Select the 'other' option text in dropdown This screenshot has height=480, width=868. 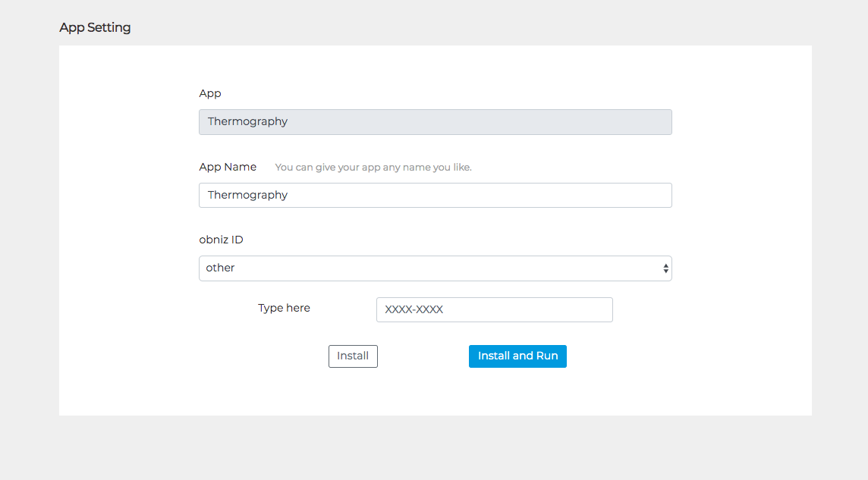point(221,268)
